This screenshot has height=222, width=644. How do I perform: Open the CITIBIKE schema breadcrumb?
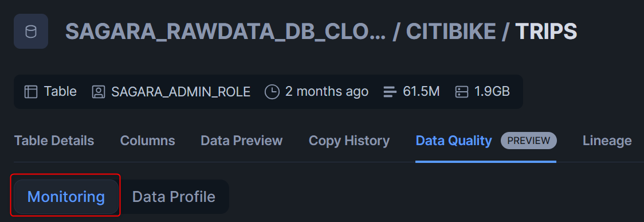pos(450,31)
